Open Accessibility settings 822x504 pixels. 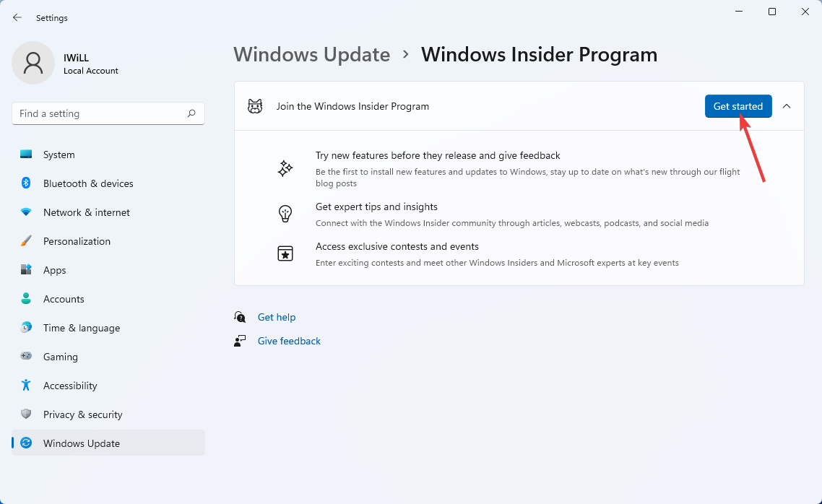108,385
